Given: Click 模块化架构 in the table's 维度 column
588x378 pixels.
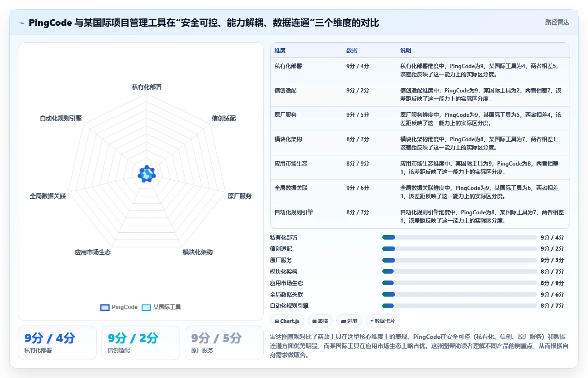Looking at the screenshot, I should click(x=288, y=139).
